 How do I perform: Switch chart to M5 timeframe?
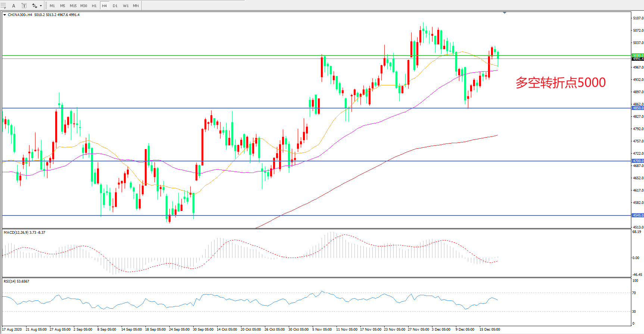[62, 6]
